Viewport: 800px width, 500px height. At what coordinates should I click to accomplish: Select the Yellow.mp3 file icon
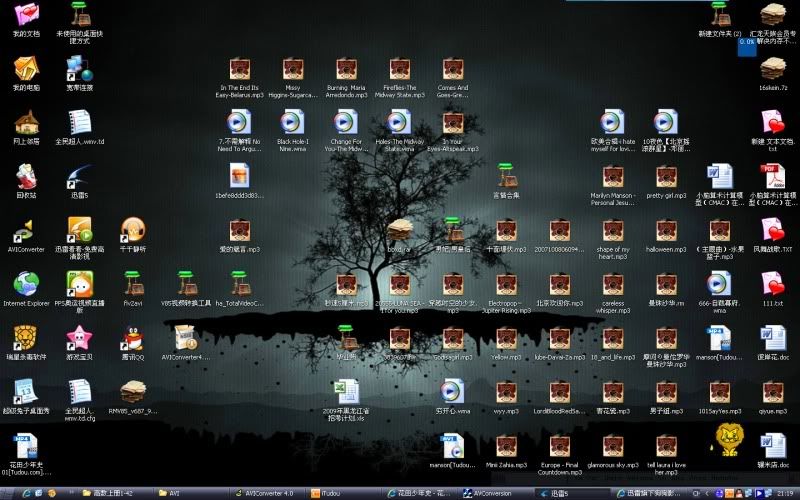tap(506, 339)
